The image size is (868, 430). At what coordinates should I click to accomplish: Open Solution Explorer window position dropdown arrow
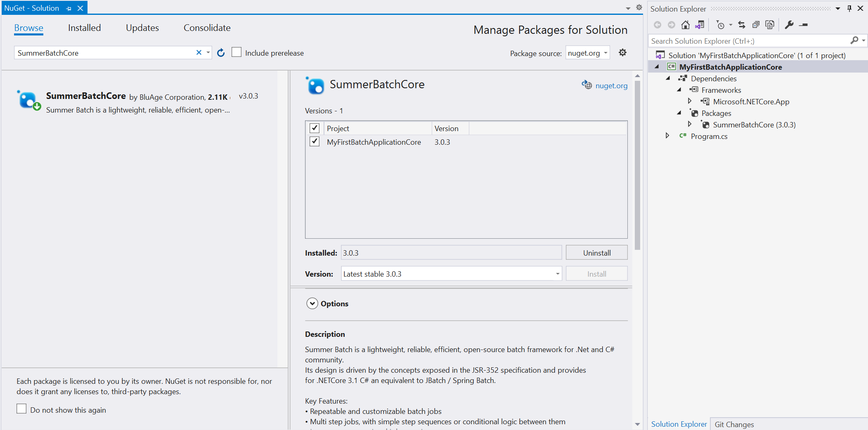click(838, 9)
